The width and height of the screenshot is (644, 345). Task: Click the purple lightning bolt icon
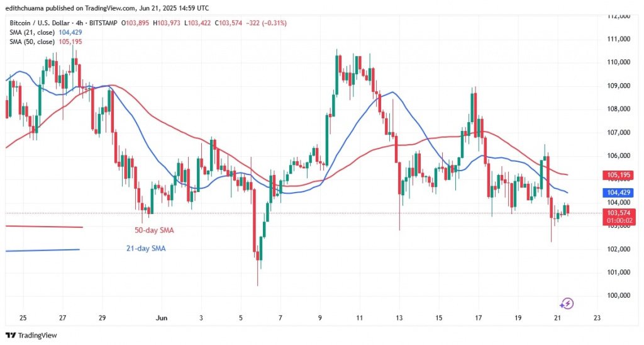(x=567, y=304)
